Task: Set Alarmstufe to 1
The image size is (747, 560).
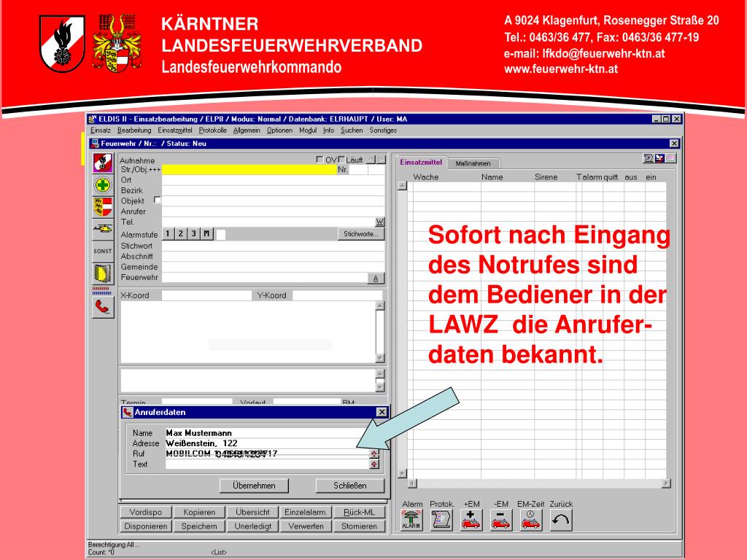Action: tap(168, 234)
